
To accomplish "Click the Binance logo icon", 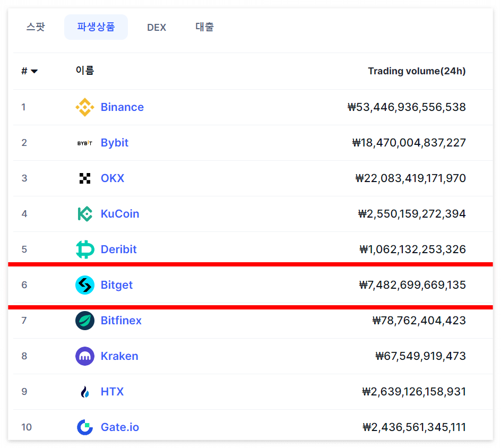I will tap(85, 107).
